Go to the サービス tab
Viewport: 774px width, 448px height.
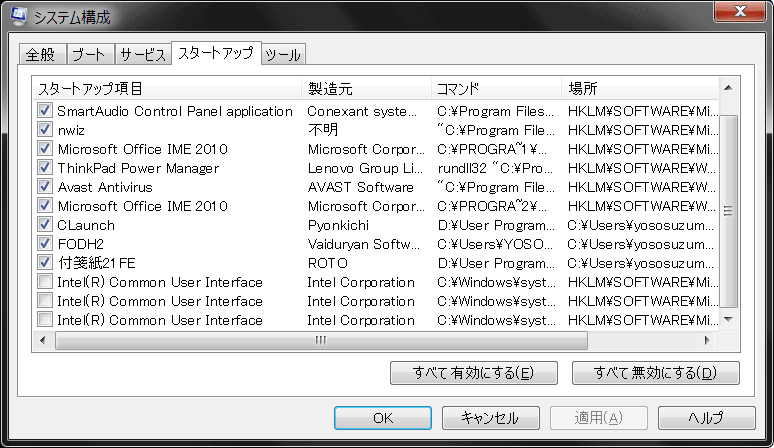(142, 55)
